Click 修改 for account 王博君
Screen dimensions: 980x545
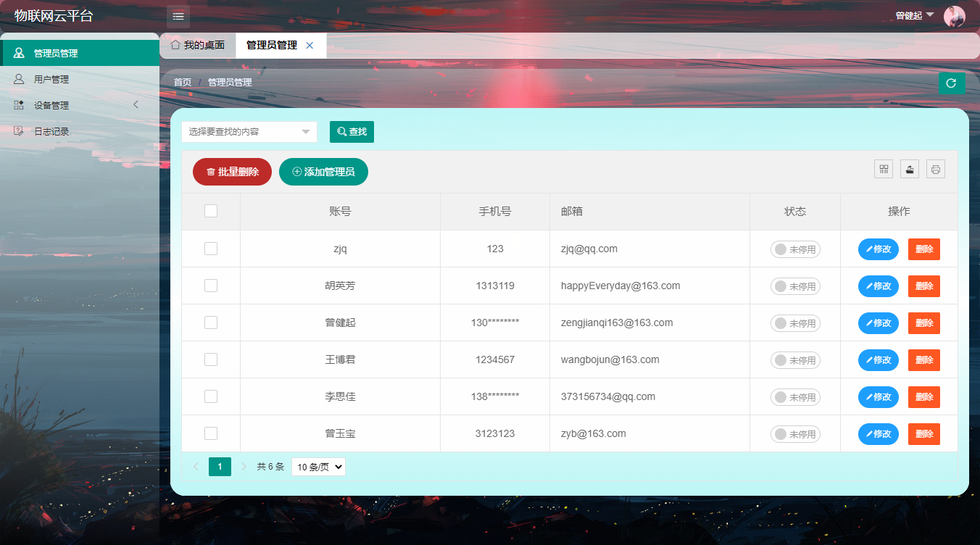pos(879,360)
